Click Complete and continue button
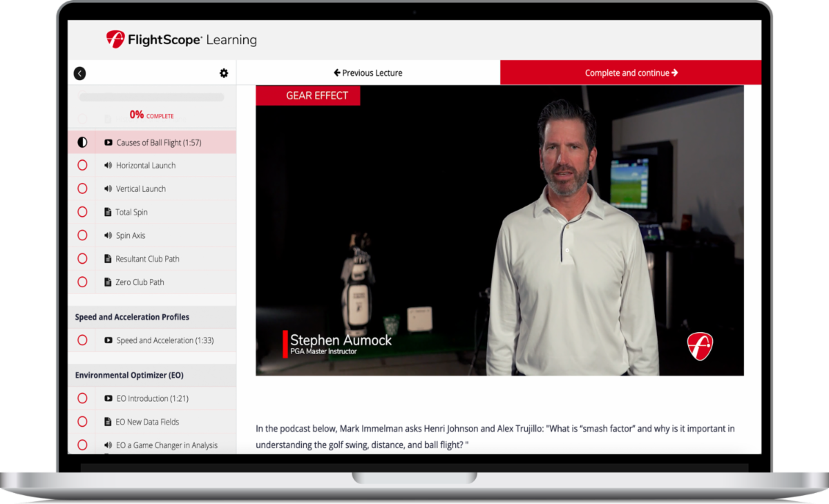 [x=631, y=72]
